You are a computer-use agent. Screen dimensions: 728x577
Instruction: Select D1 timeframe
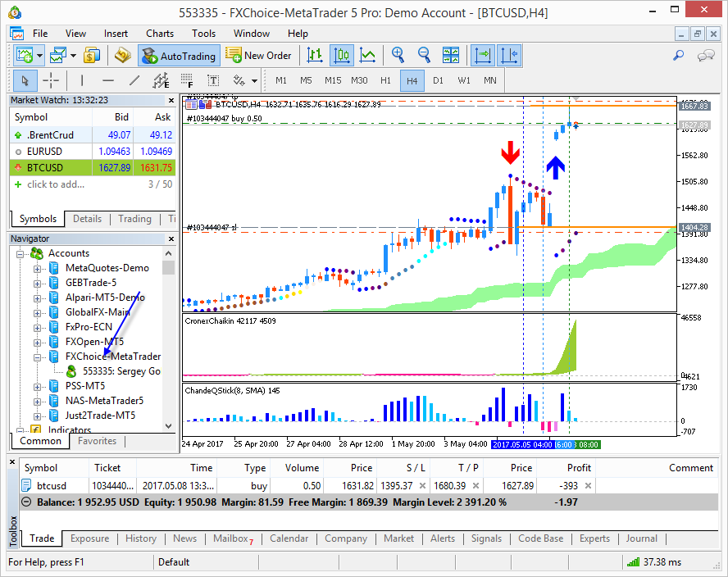438,81
